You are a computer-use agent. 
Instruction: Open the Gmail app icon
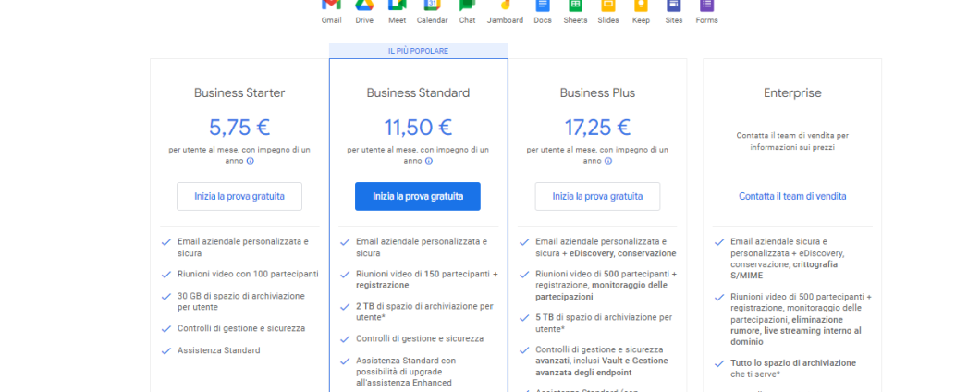pos(331,6)
